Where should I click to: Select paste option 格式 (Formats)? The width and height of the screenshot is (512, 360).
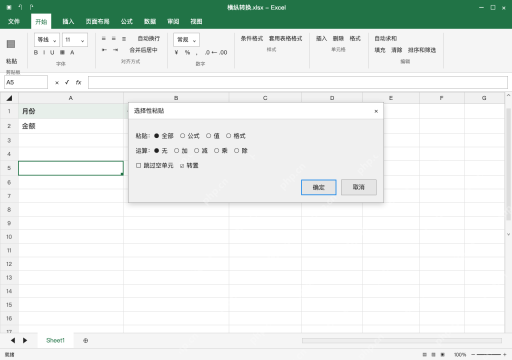click(236, 136)
